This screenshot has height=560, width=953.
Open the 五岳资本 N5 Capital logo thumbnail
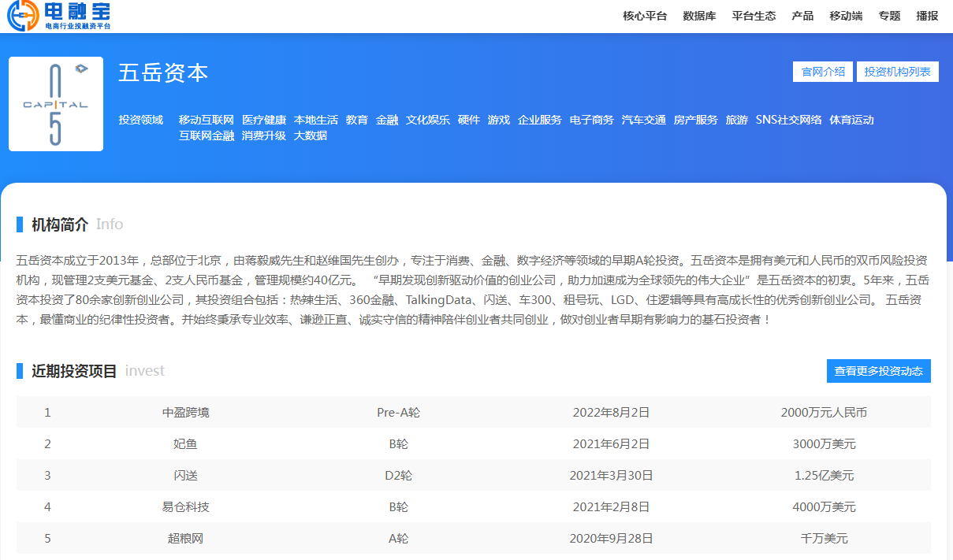(56, 104)
